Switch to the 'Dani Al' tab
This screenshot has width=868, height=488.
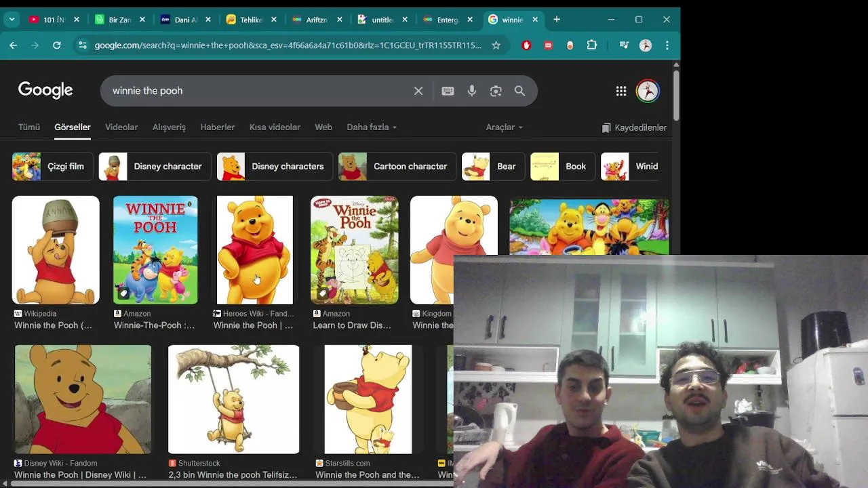185,20
